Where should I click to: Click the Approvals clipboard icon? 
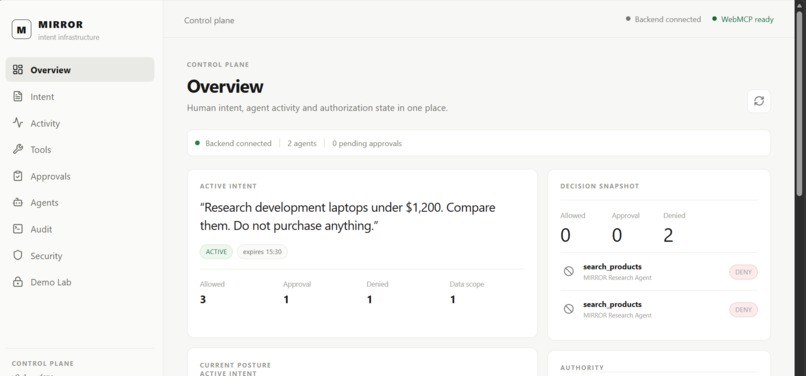click(18, 176)
